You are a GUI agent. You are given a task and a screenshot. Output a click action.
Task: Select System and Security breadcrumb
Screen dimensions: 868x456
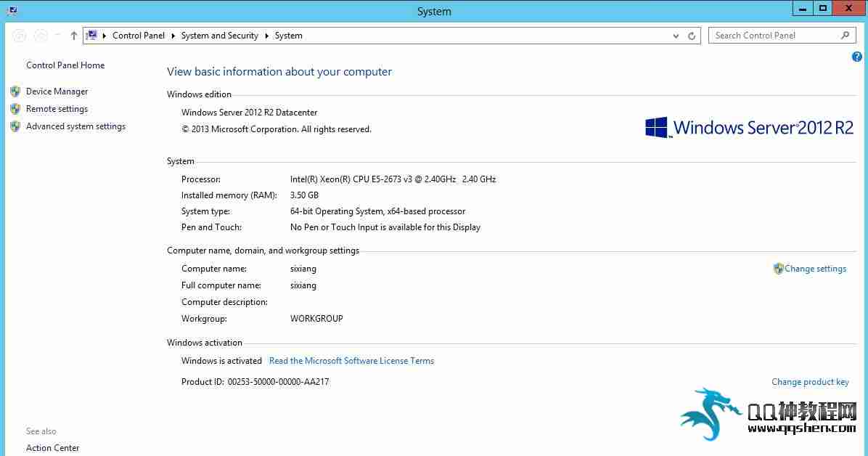220,36
